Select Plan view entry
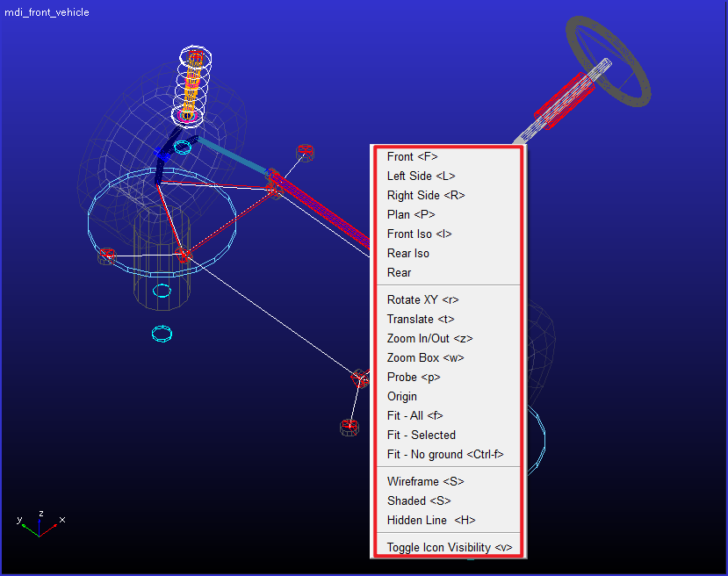The width and height of the screenshot is (728, 576). 449,215
